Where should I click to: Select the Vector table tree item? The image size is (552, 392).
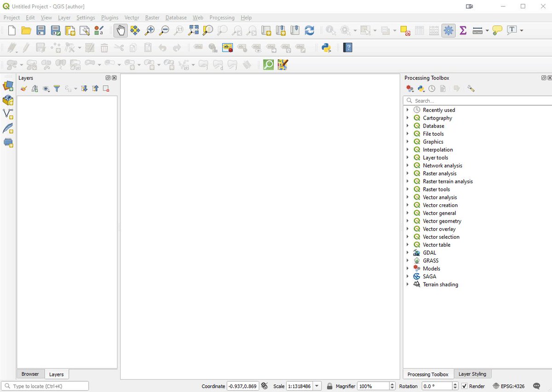(437, 245)
